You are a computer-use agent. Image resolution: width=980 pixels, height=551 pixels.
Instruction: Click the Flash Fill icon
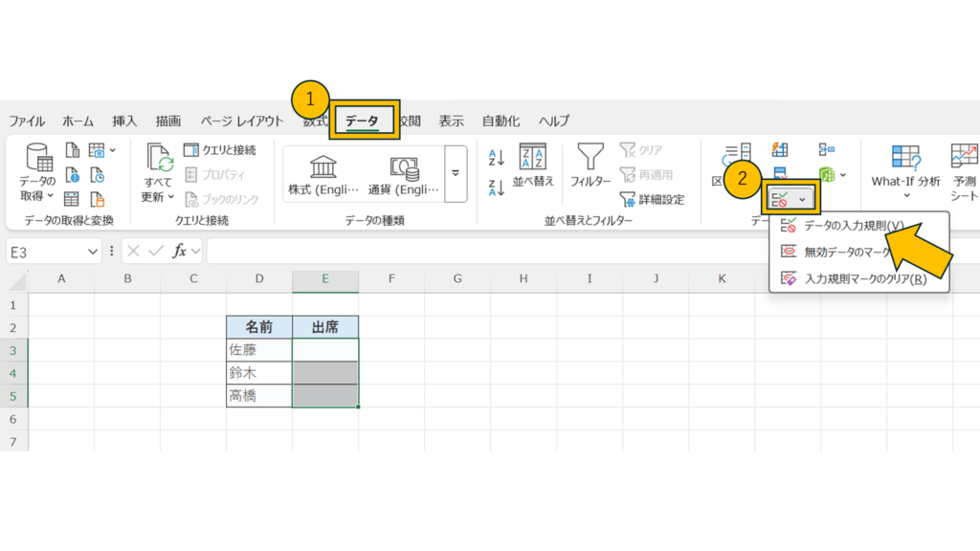pos(780,150)
